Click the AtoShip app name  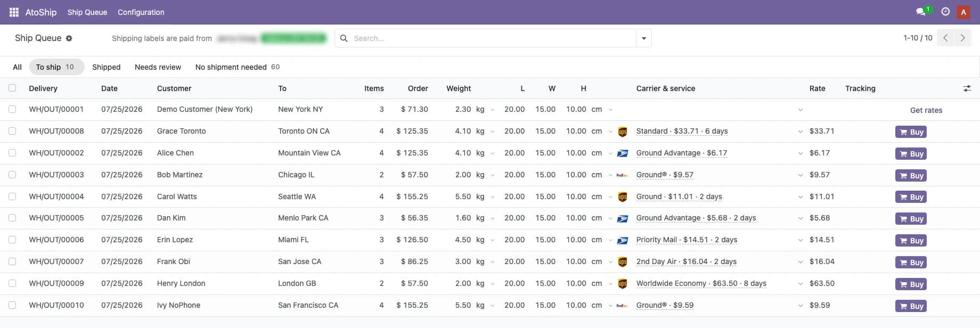coord(41,12)
